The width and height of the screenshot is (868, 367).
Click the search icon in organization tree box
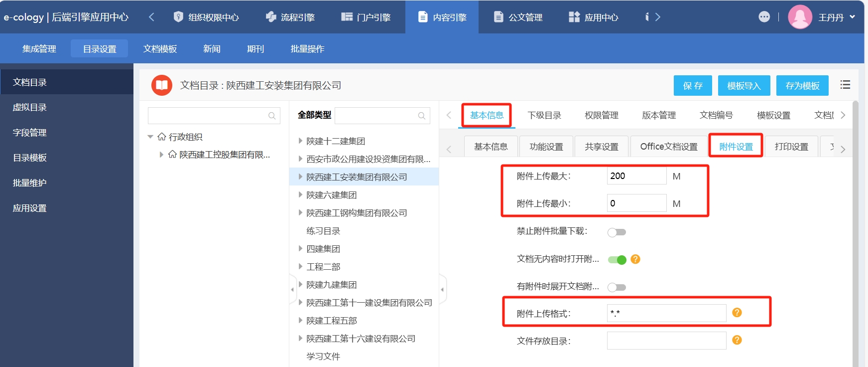point(272,116)
